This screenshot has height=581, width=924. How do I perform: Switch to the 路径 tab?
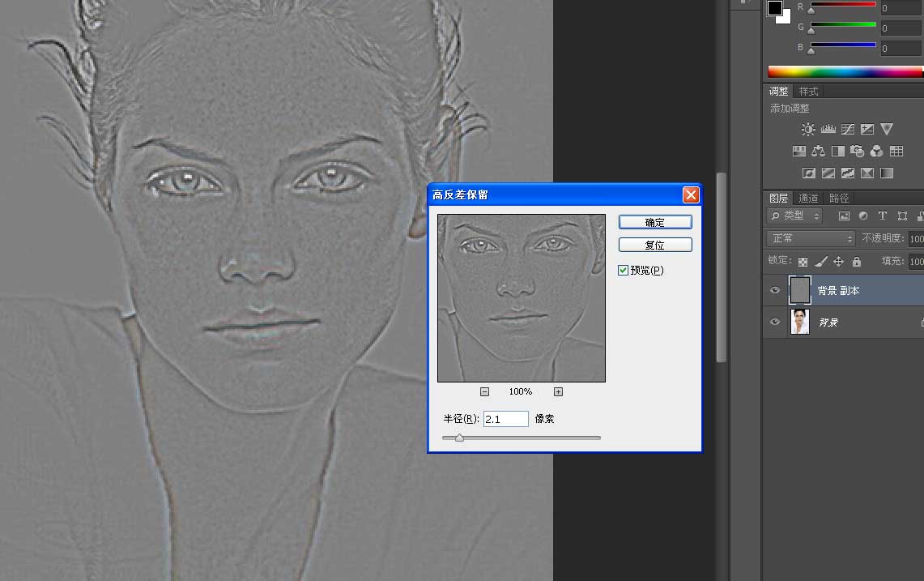click(838, 199)
